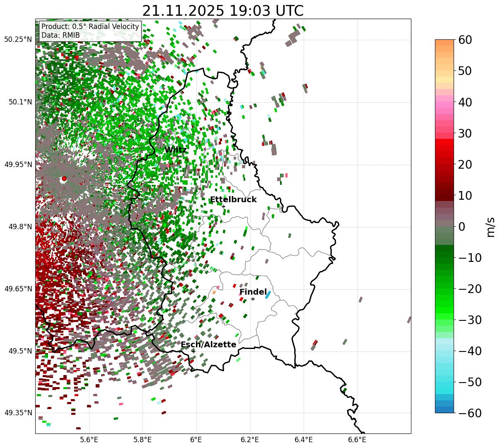This screenshot has width=500, height=448.
Task: Click the '6.2°E' longitude tick label
Action: (250, 439)
